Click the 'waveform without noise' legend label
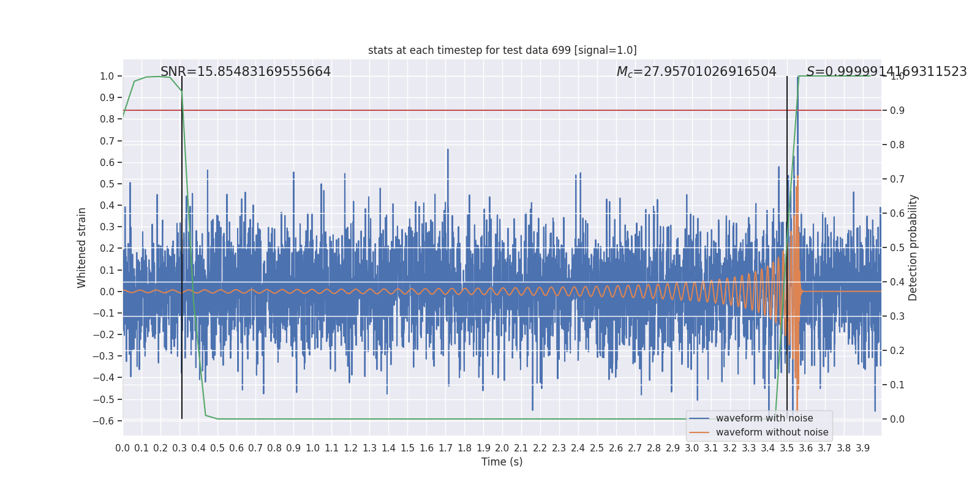 772,432
